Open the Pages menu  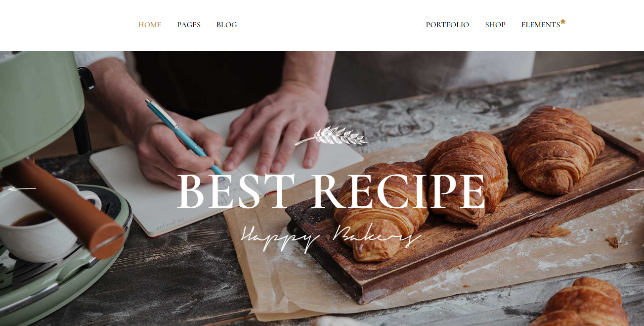(189, 25)
